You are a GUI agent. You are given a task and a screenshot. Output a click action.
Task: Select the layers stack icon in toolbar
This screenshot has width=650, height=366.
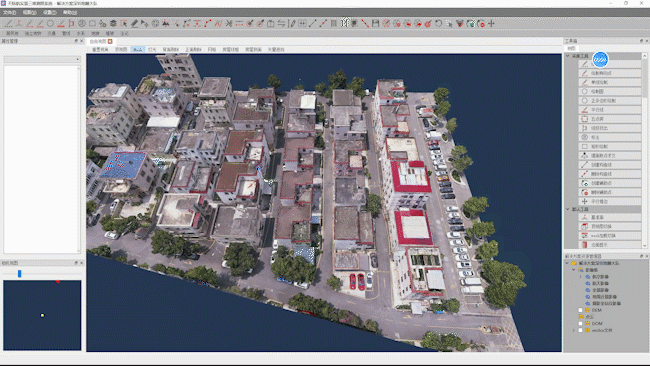point(113,24)
